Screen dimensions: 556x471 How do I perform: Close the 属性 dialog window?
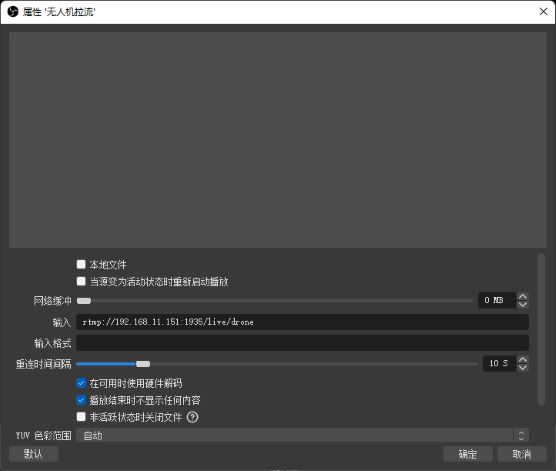coord(543,12)
